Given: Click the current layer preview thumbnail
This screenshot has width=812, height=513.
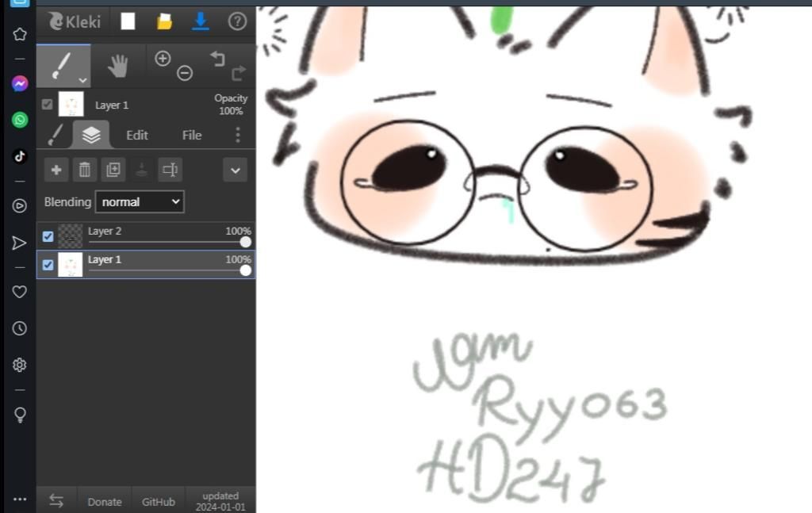Looking at the screenshot, I should click(x=71, y=104).
